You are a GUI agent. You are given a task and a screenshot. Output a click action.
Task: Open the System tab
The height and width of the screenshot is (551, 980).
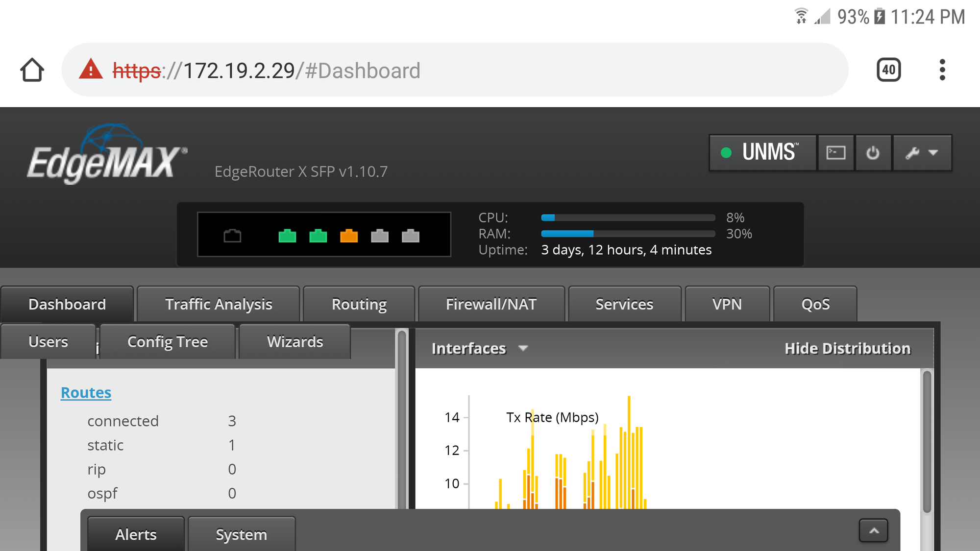[242, 534]
